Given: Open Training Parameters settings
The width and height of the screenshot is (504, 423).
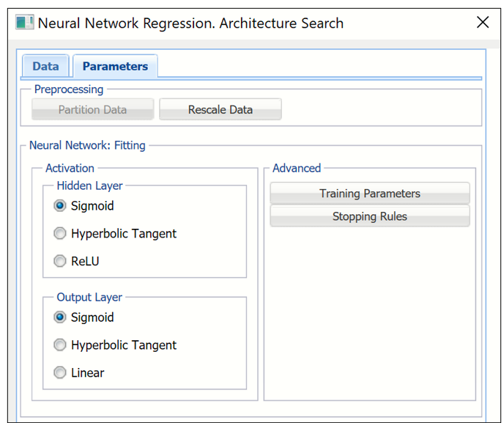Looking at the screenshot, I should point(369,194).
